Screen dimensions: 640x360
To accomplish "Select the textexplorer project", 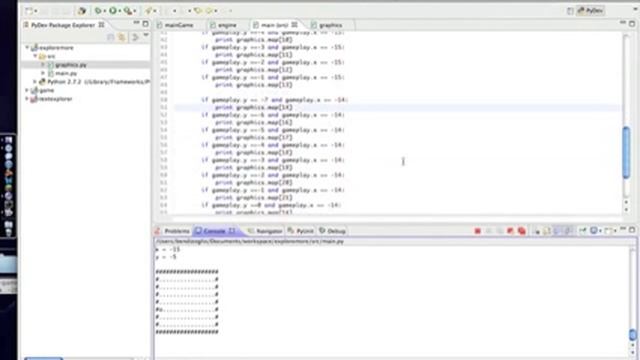I will pyautogui.click(x=56, y=99).
